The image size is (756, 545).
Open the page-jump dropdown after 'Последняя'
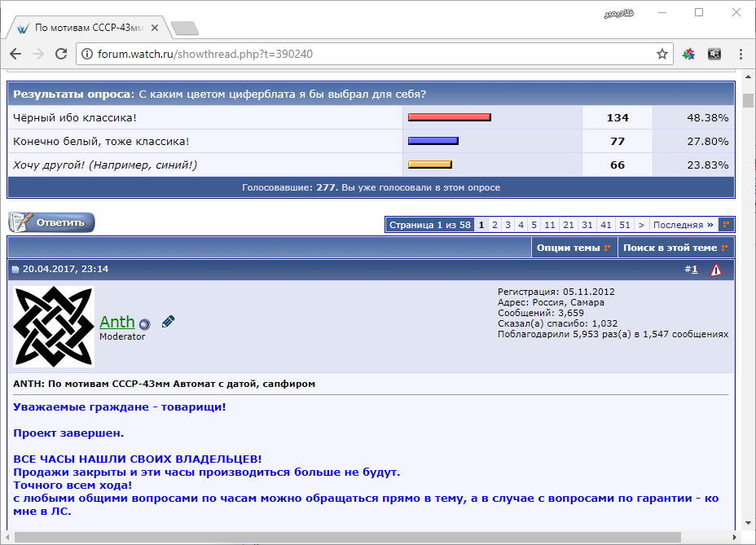(725, 225)
